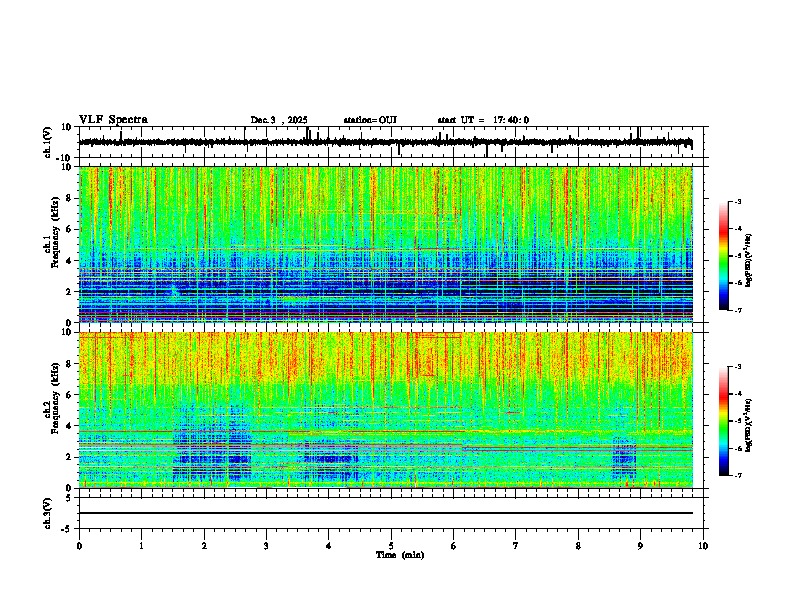Click the ch.2 color scale bar
Screen dimensions: 792x612
coord(724,421)
